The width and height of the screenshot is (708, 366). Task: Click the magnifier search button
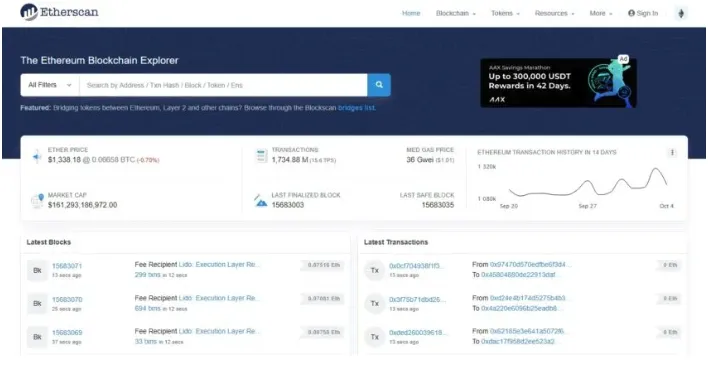(x=379, y=85)
